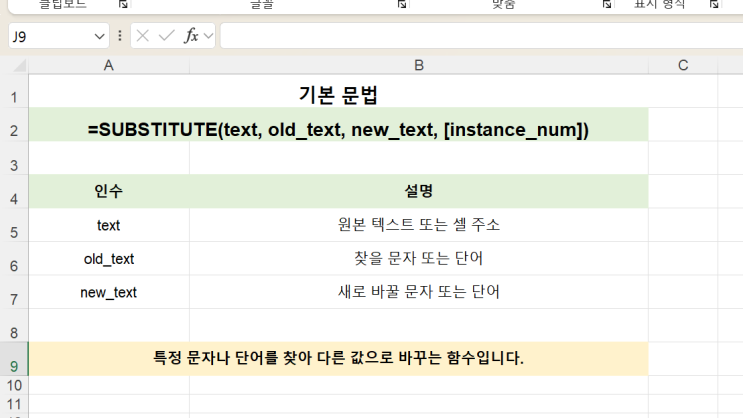Open the alignment group dialog launcher
Screen dimensions: 743x418
[x=607, y=4]
